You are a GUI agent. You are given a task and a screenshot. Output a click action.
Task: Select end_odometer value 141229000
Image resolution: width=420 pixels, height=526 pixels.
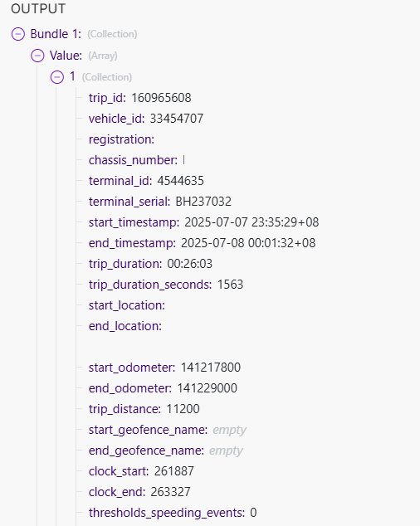tap(208, 388)
